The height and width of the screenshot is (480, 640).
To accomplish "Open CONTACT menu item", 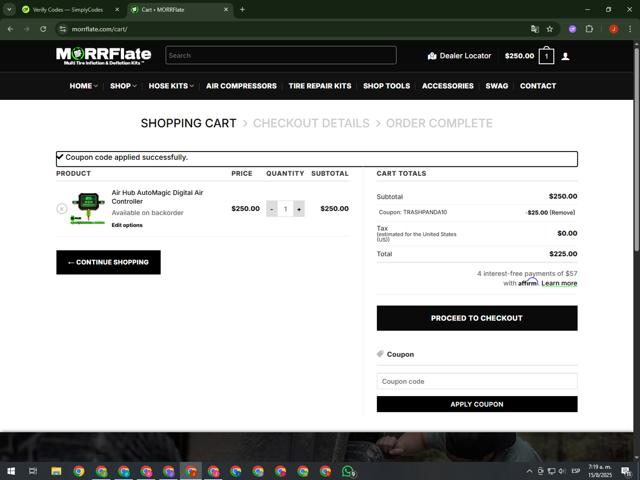I will (538, 86).
